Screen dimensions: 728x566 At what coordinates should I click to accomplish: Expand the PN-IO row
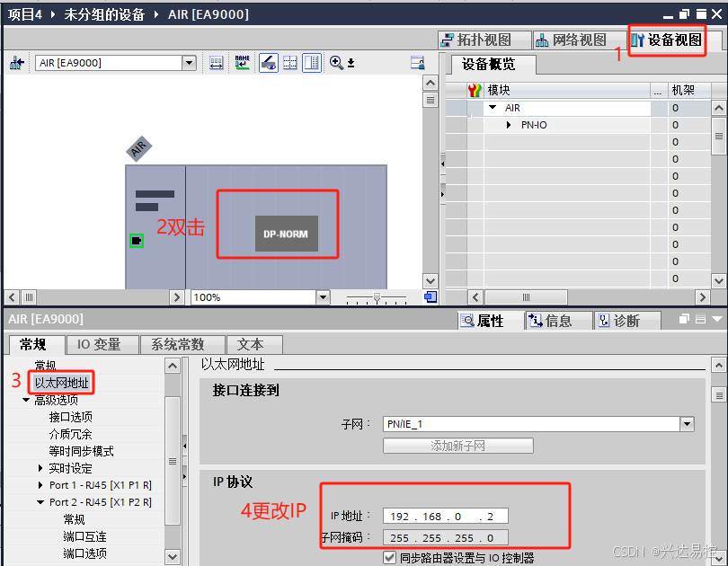509,125
